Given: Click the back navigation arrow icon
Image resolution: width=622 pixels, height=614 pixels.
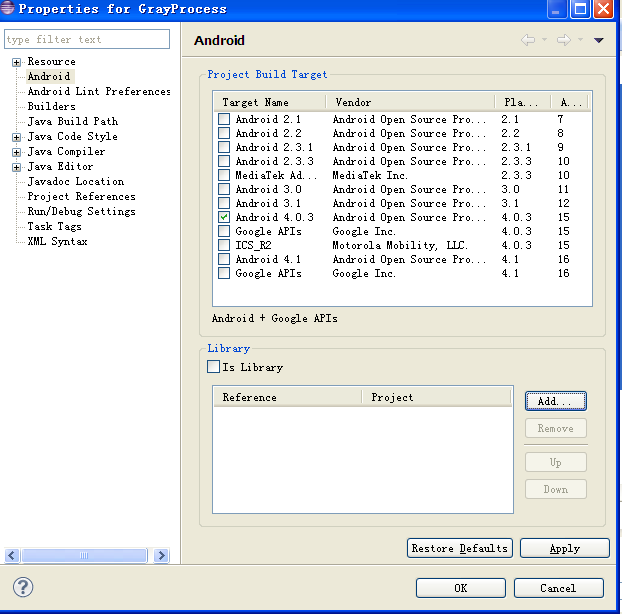Looking at the screenshot, I should pos(528,40).
